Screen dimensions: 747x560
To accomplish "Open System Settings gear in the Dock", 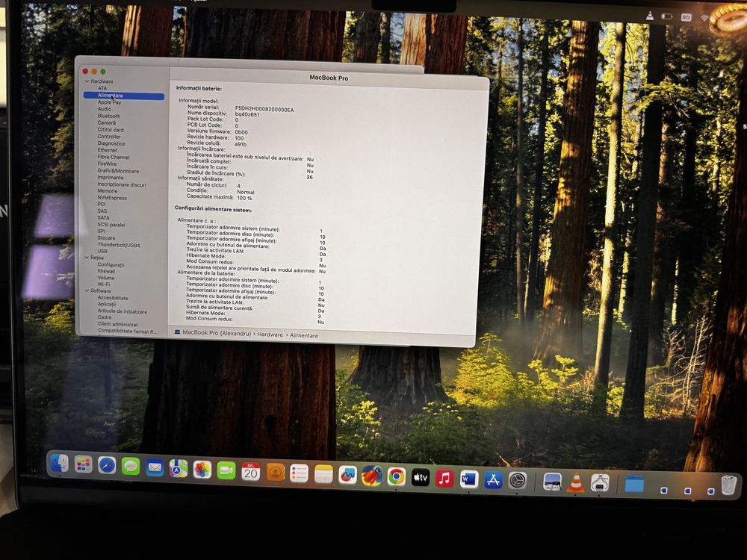I will tap(518, 481).
